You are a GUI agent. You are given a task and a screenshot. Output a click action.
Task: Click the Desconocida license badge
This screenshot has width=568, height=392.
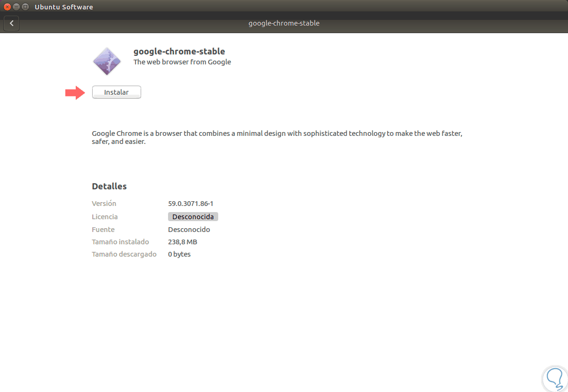[x=193, y=217]
